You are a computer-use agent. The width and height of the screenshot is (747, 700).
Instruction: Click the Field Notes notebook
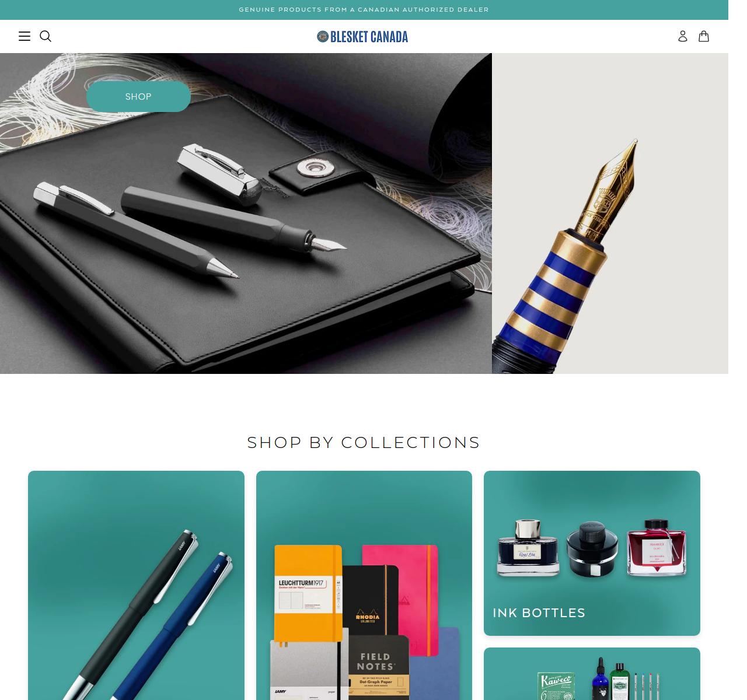tap(379, 667)
